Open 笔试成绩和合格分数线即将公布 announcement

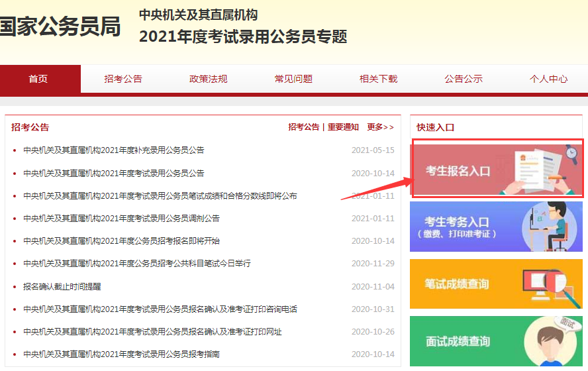(160, 196)
